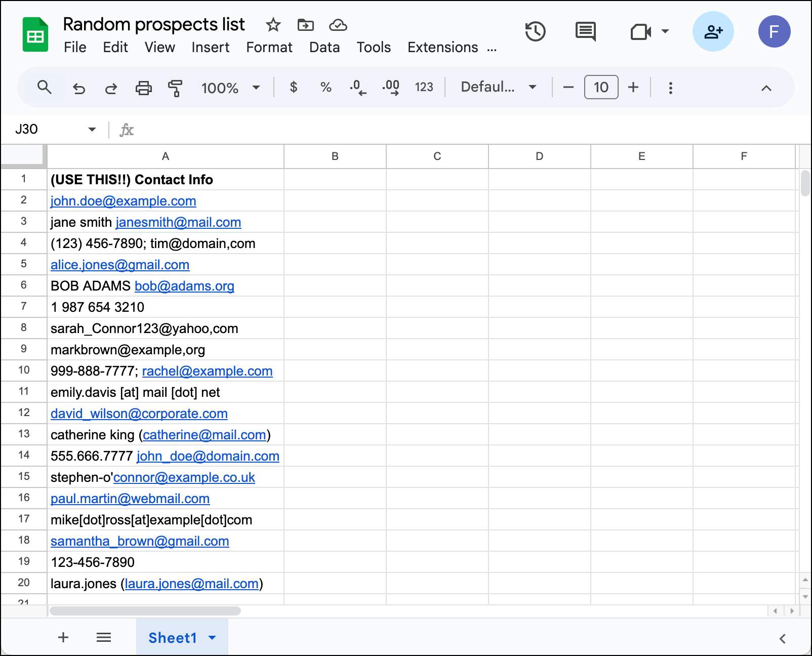Open david_wilson@corporate.com link
The width and height of the screenshot is (812, 656).
(x=139, y=414)
